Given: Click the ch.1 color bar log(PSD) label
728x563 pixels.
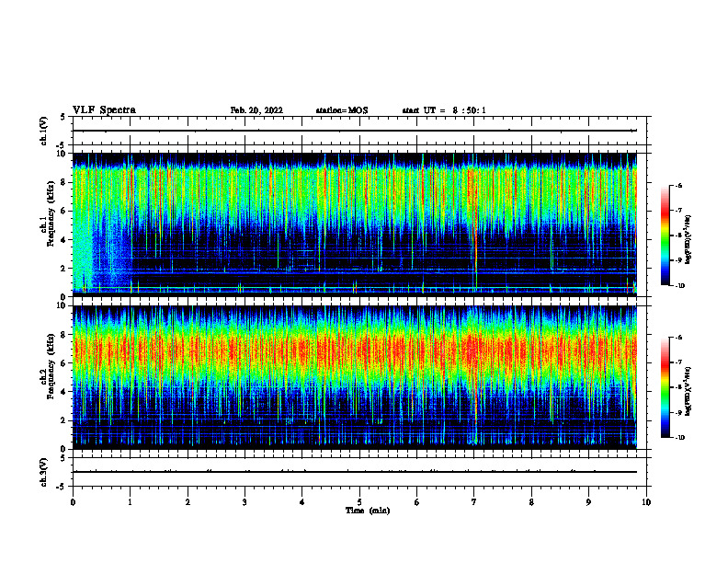Looking at the screenshot, I should [x=688, y=239].
